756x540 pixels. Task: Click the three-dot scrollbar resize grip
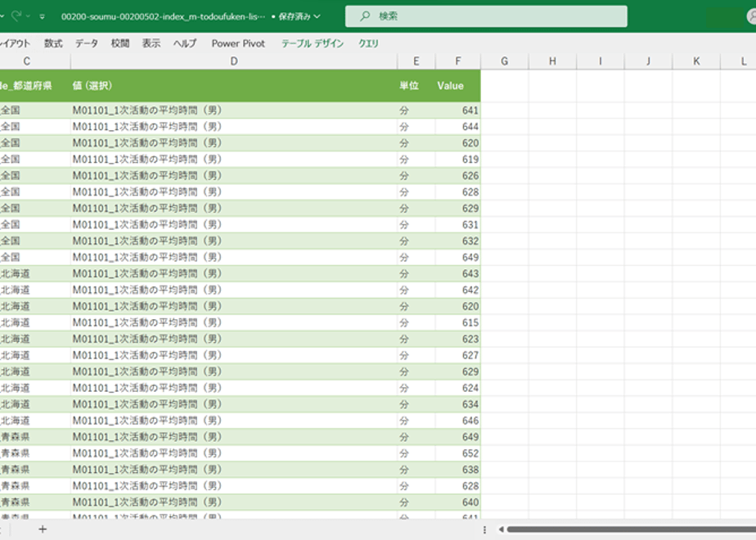pos(484,529)
